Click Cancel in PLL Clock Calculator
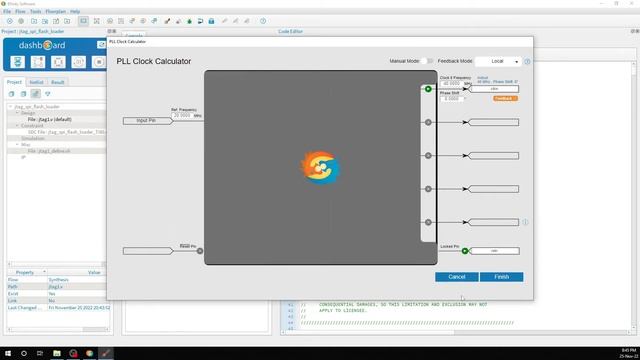 pos(457,277)
